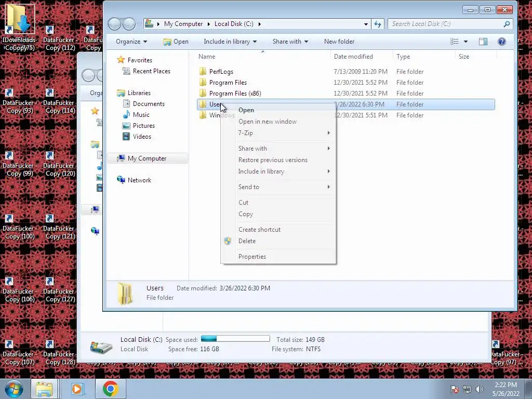This screenshot has width=532, height=399.
Task: Choose Delete with shield icon
Action: tap(247, 241)
